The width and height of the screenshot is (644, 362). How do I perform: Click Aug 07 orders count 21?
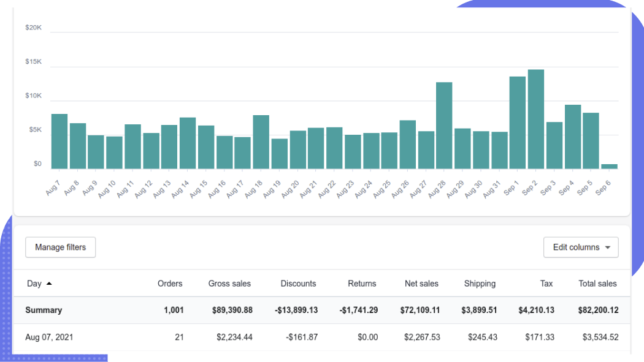pos(179,337)
